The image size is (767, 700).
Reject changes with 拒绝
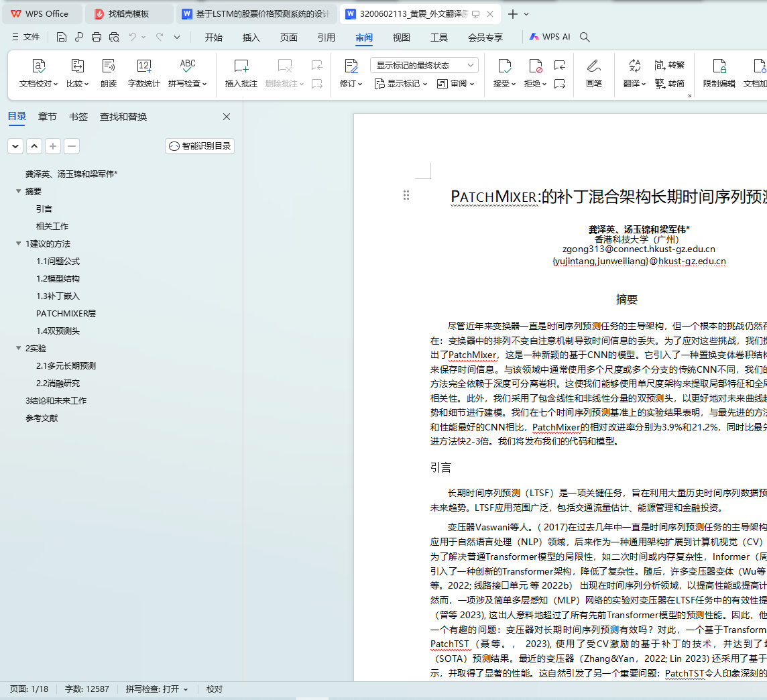tap(535, 73)
